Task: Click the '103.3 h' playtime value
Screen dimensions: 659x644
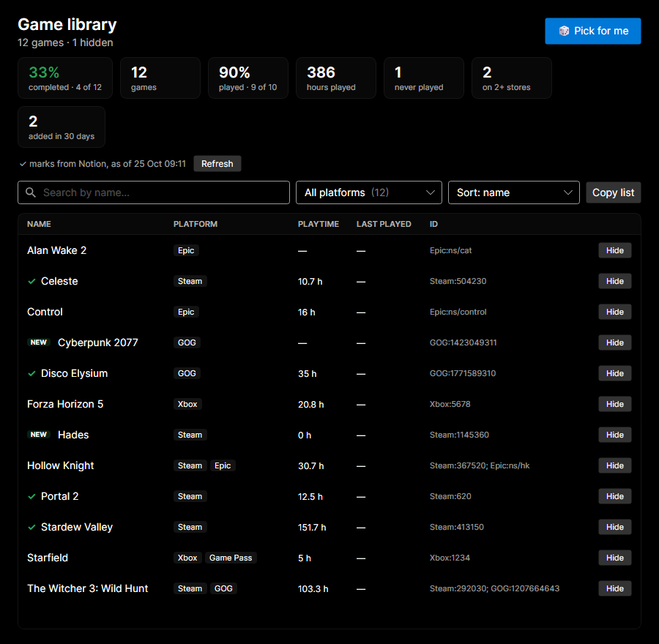Action: click(x=313, y=589)
